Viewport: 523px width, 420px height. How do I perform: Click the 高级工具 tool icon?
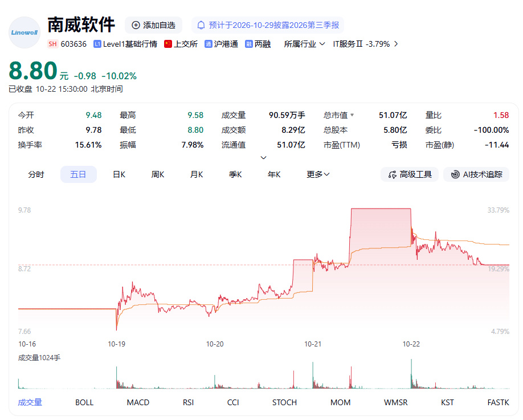pyautogui.click(x=393, y=174)
